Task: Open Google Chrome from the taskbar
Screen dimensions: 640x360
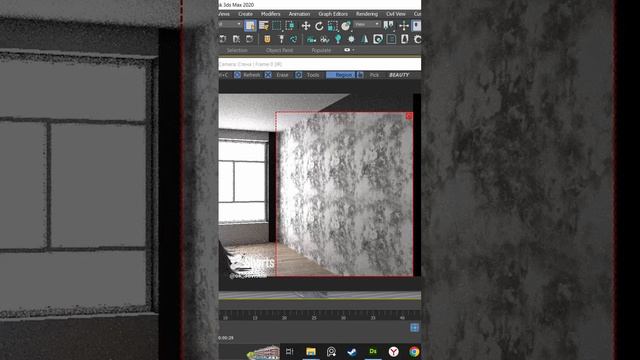Action: [x=414, y=351]
